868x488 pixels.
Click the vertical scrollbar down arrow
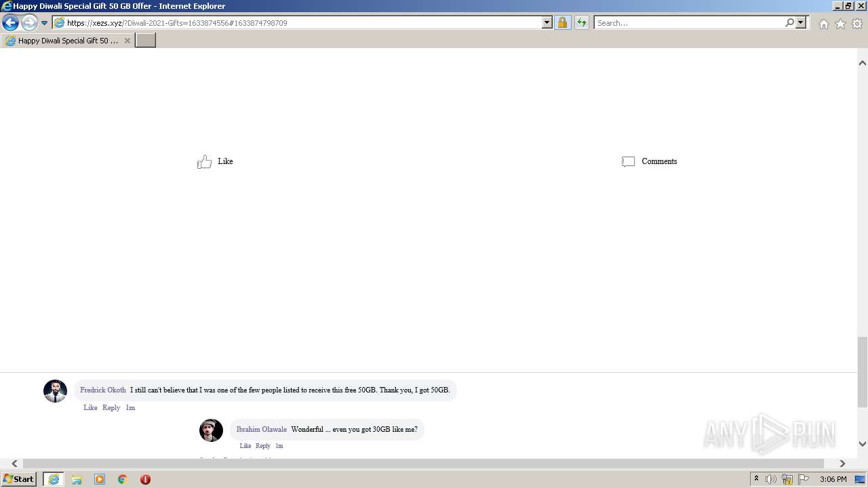(863, 444)
